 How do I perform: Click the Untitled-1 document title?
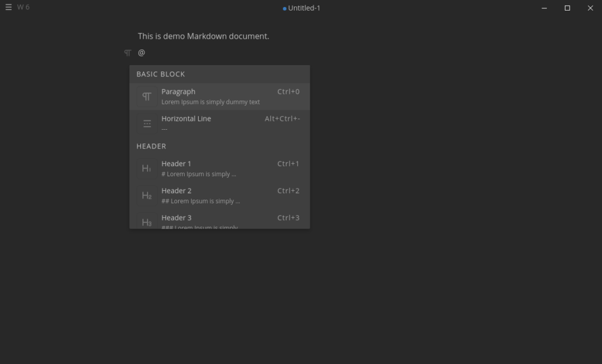304,8
